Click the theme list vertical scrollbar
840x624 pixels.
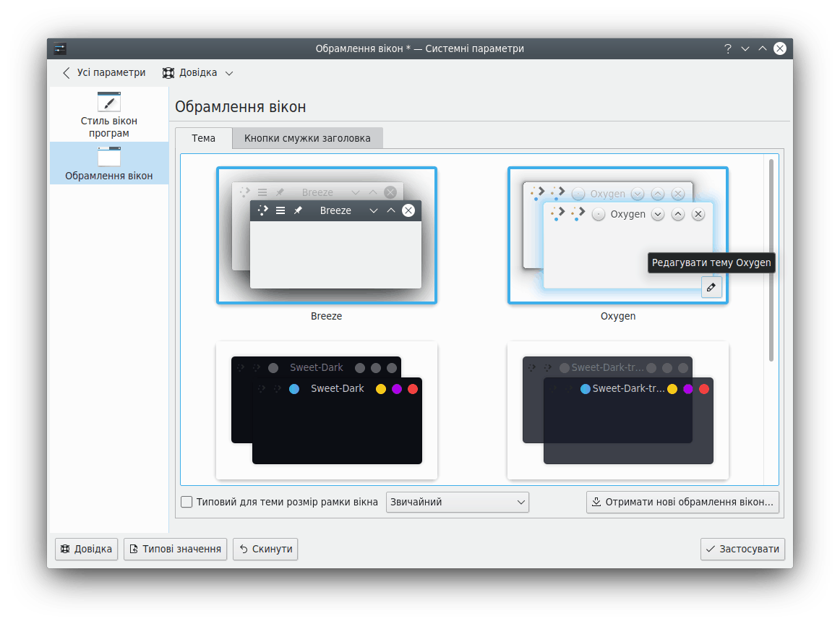coord(771,260)
